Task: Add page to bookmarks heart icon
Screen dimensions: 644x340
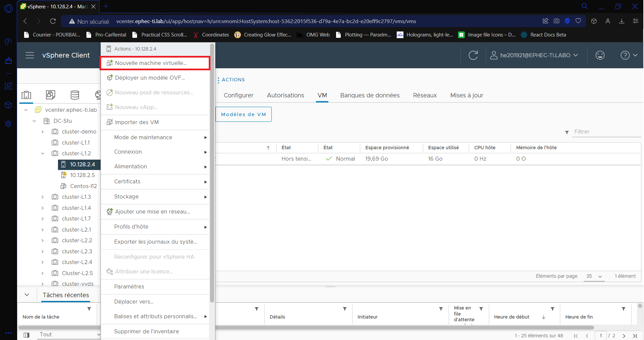Action: pos(578,21)
